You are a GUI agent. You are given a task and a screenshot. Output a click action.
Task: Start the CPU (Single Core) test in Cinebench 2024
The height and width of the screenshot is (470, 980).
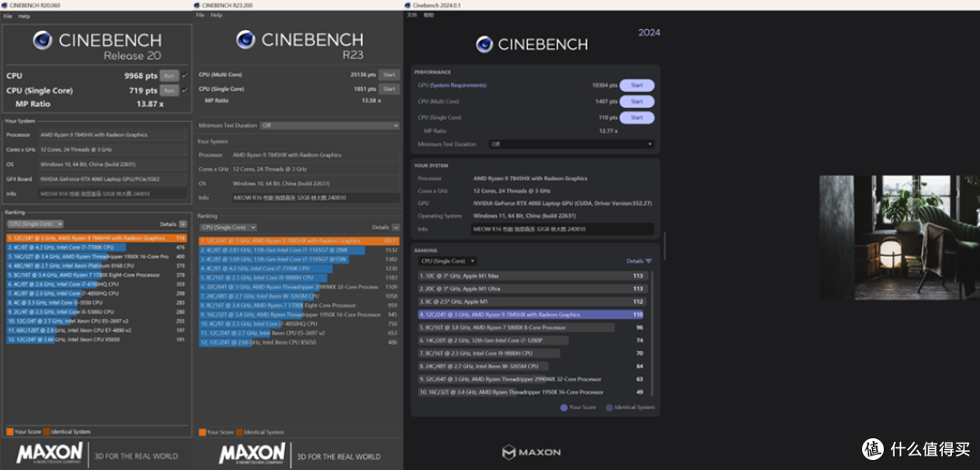637,118
